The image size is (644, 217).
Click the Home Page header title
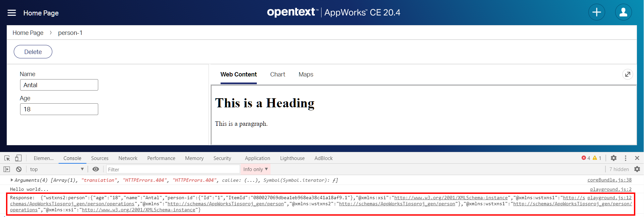click(x=41, y=13)
